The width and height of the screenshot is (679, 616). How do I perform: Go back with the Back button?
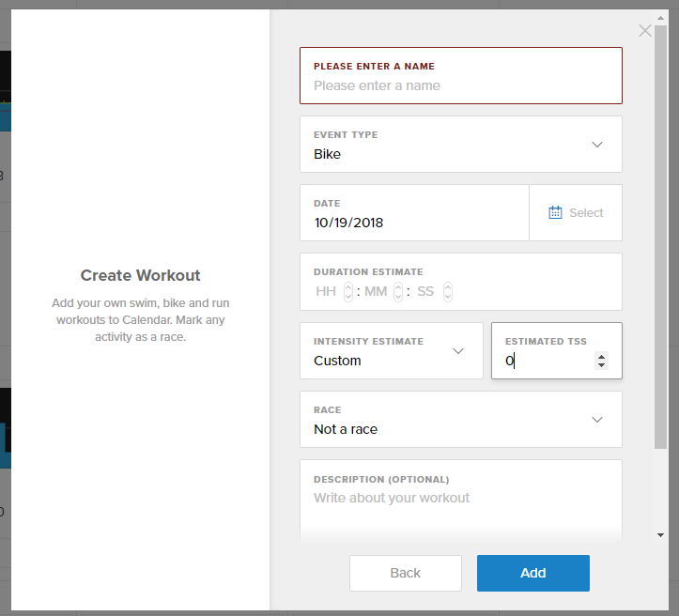[406, 573]
